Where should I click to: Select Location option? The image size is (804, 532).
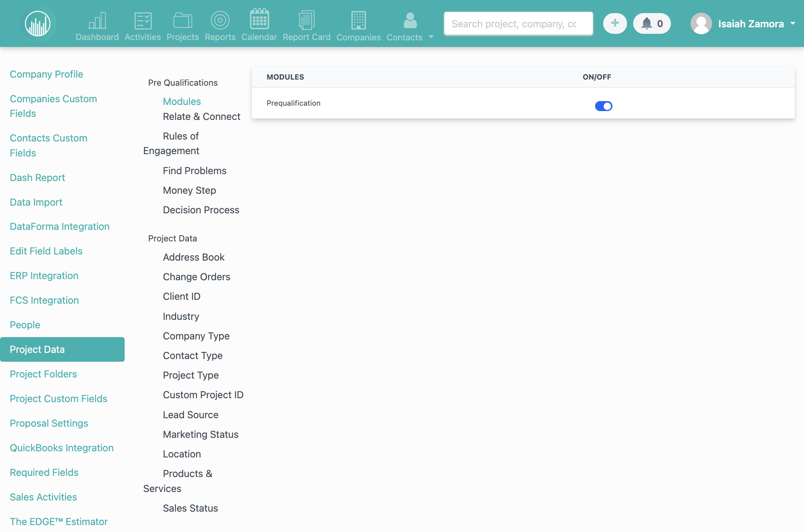pyautogui.click(x=182, y=454)
